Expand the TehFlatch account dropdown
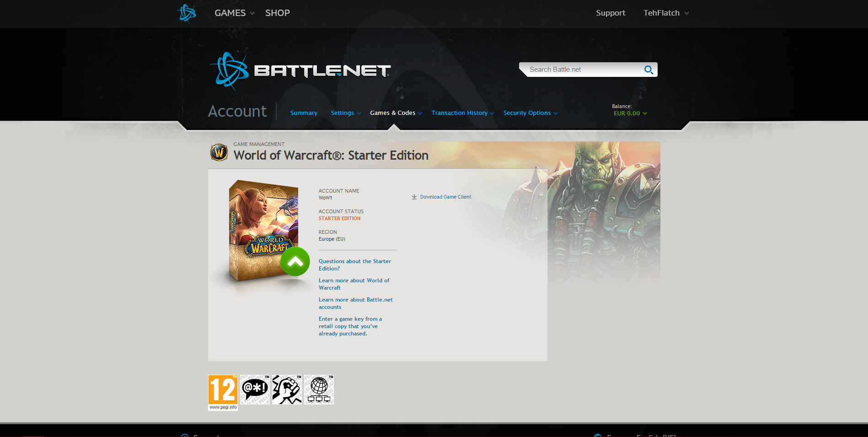Image resolution: width=868 pixels, height=437 pixels. click(x=666, y=13)
